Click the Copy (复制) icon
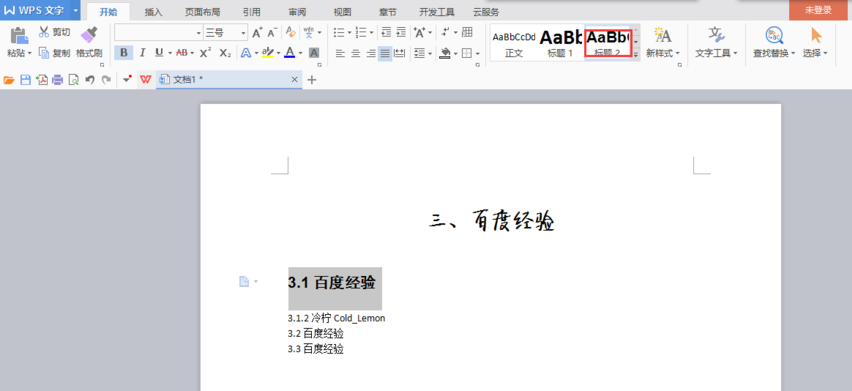The width and height of the screenshot is (852, 391). [x=44, y=53]
